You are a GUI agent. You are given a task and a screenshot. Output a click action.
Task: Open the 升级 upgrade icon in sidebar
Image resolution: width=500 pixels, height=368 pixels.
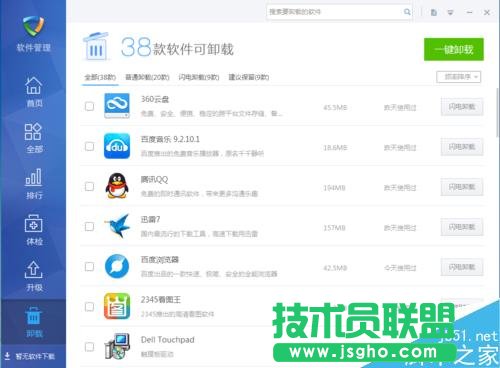[x=33, y=270]
